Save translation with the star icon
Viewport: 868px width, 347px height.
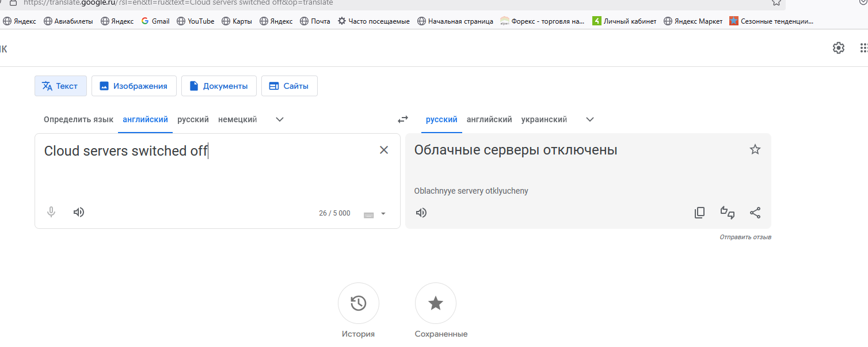tap(755, 150)
